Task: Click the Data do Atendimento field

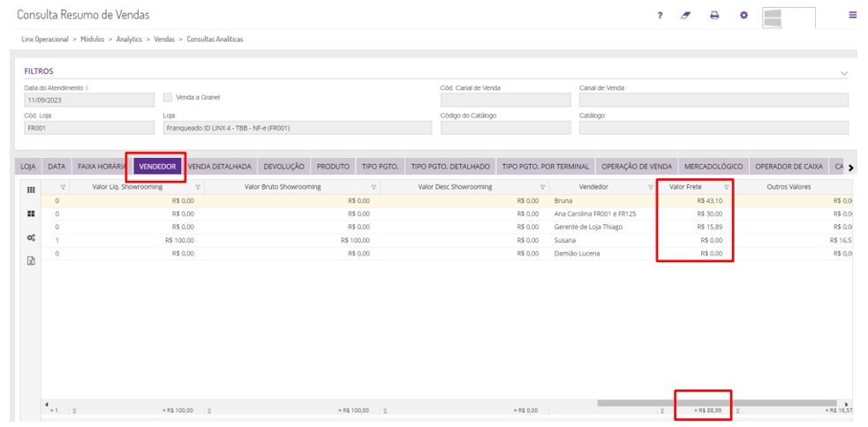Action: click(x=90, y=100)
